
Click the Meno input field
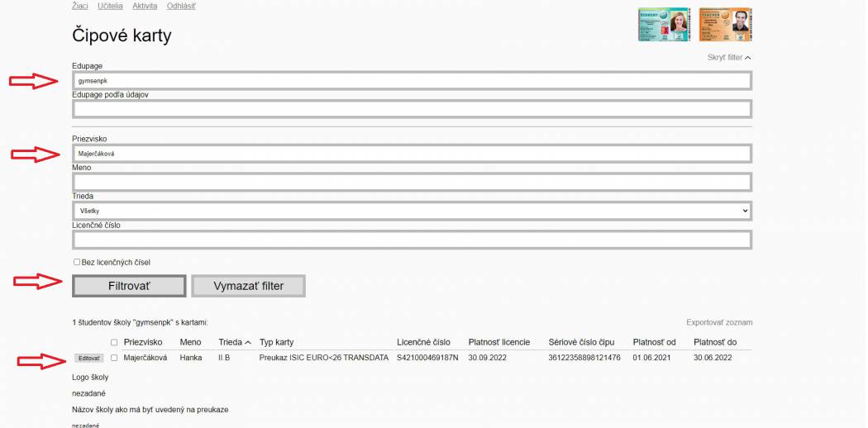tap(412, 182)
